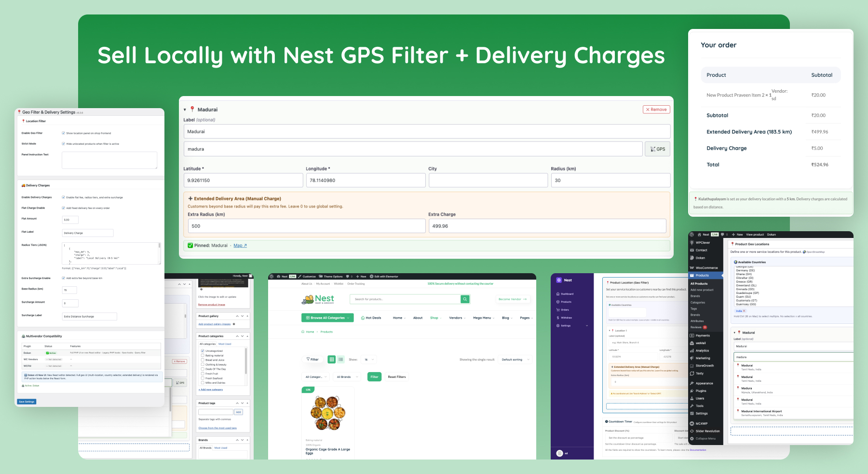This screenshot has height=474, width=868.
Task: Open Browse All Categories dropdown
Action: click(x=327, y=318)
